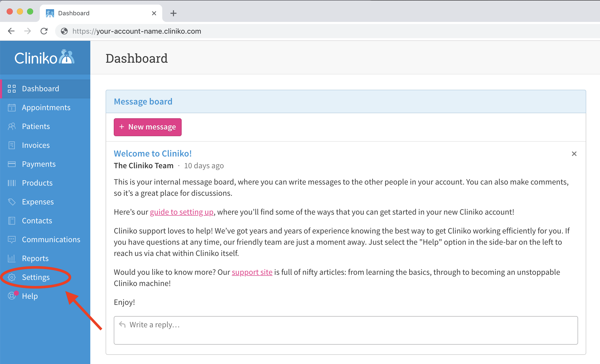Click in the Write a reply field
This screenshot has height=364, width=600.
(x=346, y=330)
